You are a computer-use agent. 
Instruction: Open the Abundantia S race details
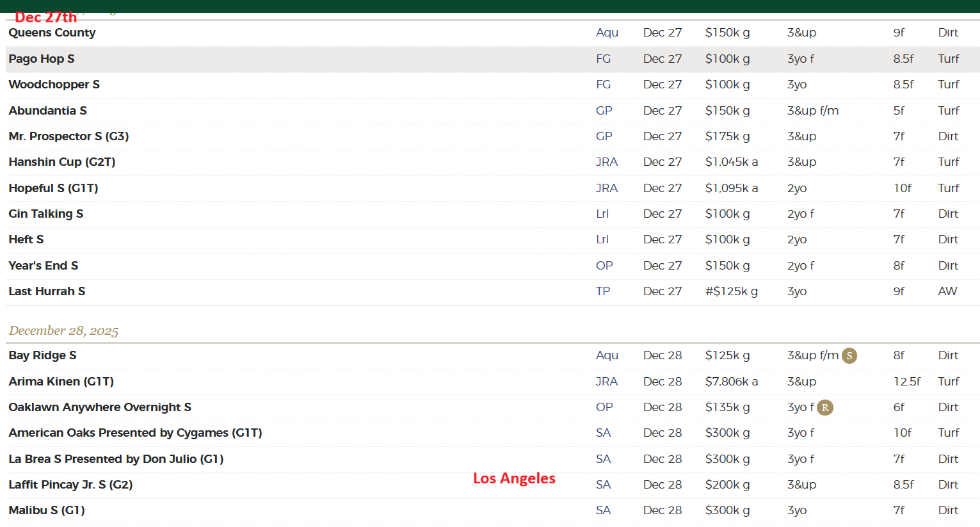pyautogui.click(x=48, y=111)
